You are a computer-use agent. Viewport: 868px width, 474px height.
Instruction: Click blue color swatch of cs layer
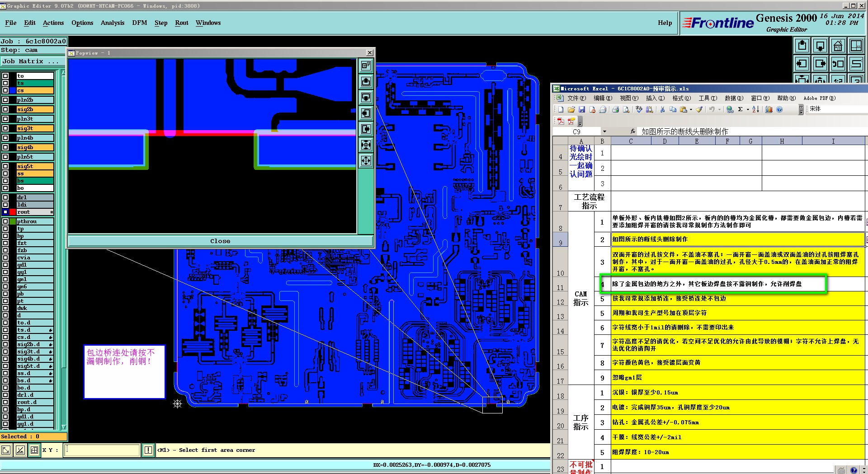click(13, 90)
